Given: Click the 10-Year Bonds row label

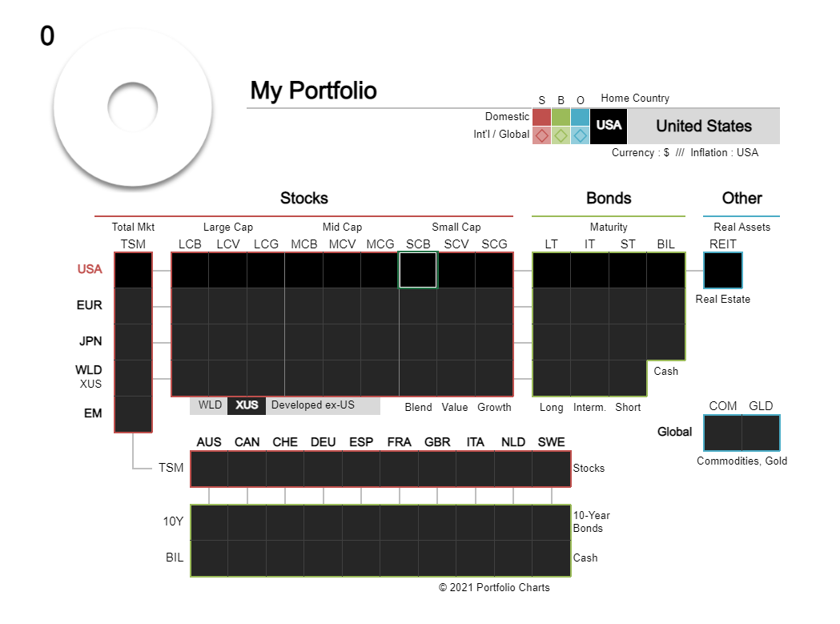Looking at the screenshot, I should pyautogui.click(x=592, y=521).
